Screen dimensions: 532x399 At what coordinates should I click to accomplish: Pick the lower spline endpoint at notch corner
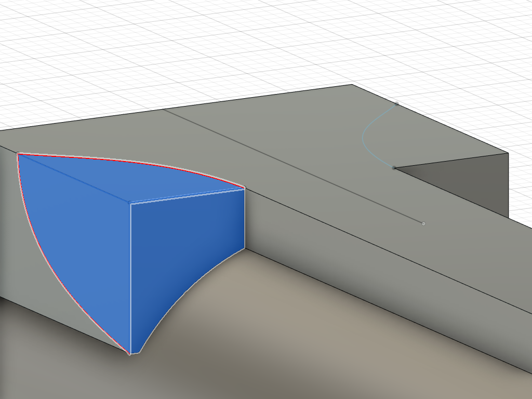394,168
